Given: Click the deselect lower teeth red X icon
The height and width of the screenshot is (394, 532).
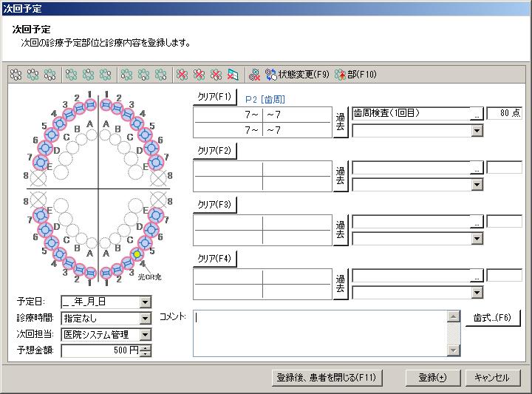Looking at the screenshot, I should (216, 75).
